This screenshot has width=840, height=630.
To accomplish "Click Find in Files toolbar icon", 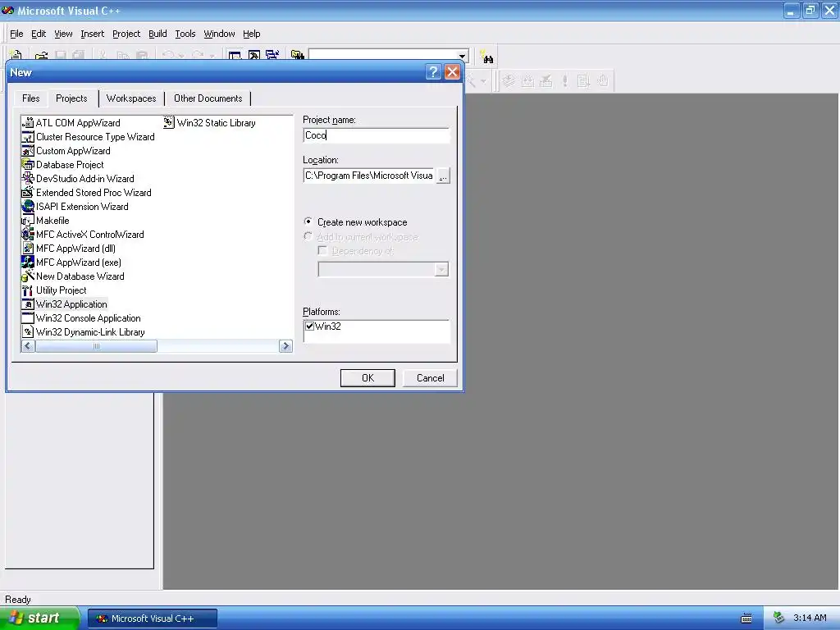I will [297, 55].
